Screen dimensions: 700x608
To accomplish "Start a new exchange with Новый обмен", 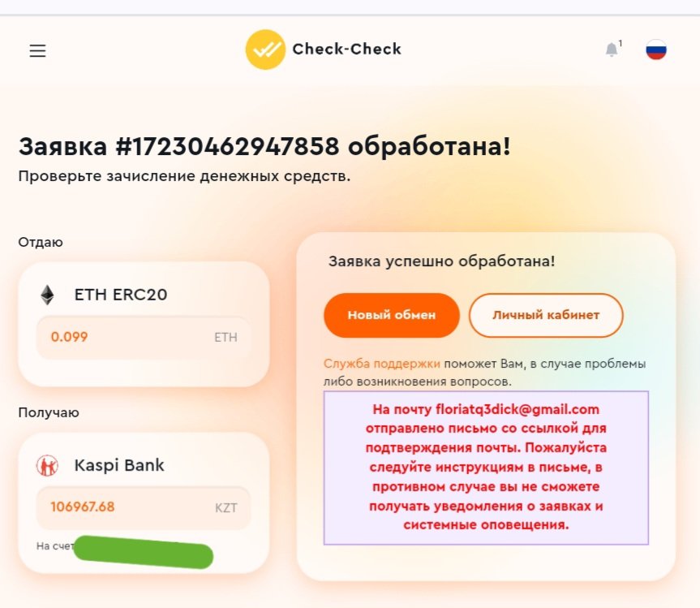I will pyautogui.click(x=392, y=315).
